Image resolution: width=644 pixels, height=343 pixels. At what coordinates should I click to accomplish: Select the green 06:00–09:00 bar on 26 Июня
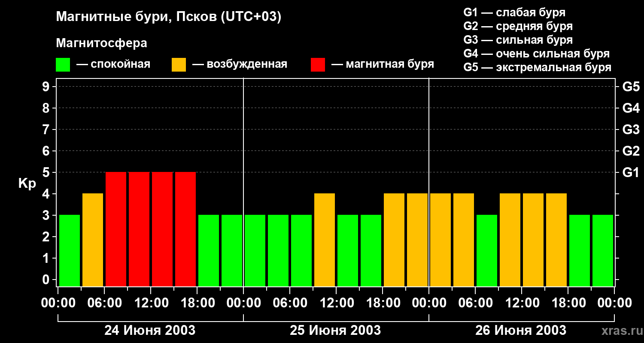487,250
